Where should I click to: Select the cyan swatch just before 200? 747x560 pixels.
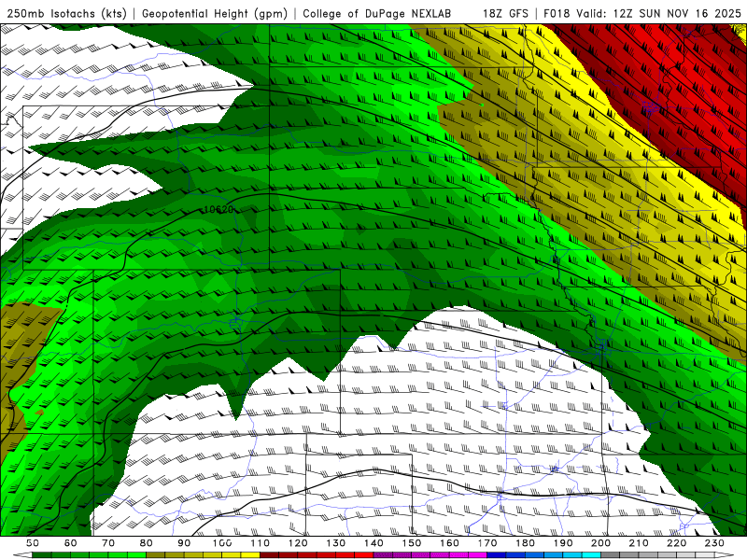click(x=591, y=555)
